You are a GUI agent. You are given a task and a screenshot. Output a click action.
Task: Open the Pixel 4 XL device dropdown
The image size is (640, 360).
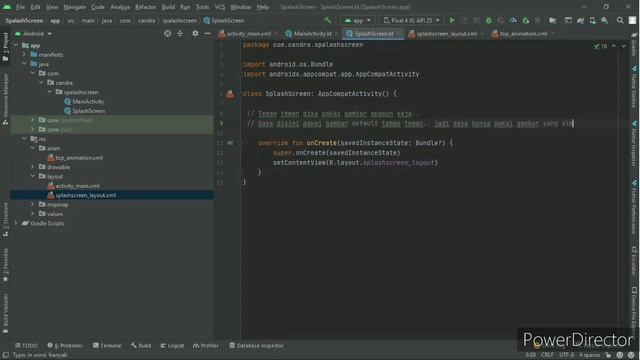411,20
